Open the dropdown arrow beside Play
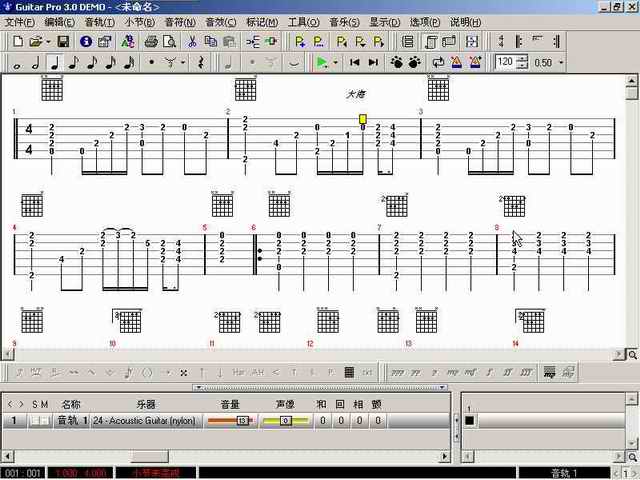 (335, 62)
